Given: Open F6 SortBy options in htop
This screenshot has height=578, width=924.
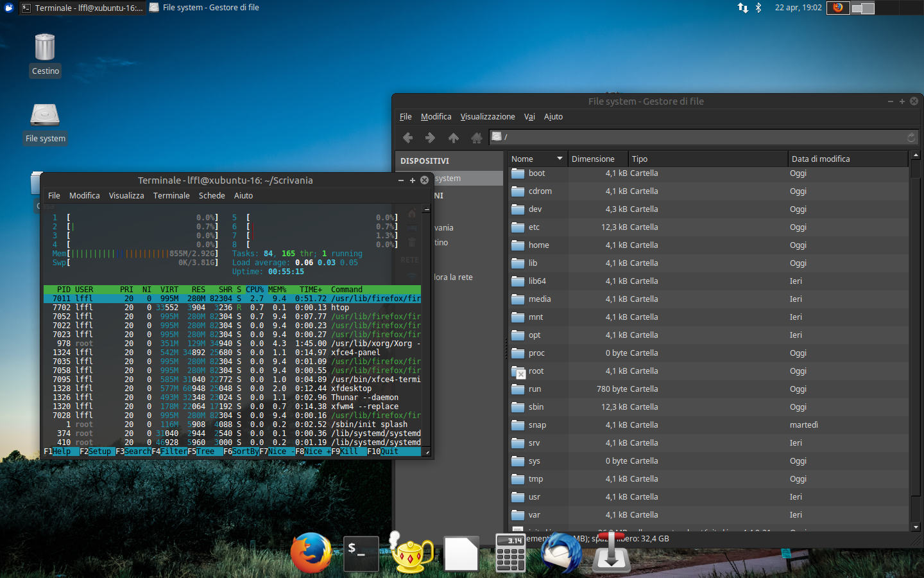Looking at the screenshot, I should (x=243, y=451).
